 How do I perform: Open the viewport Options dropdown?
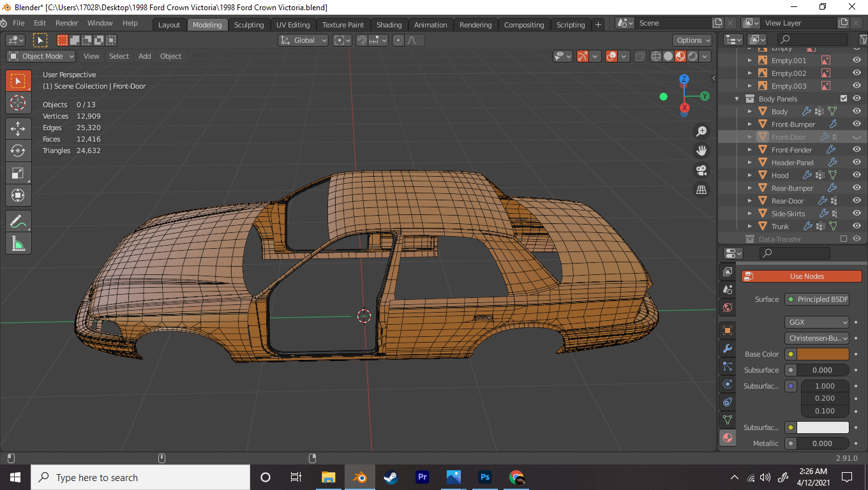click(692, 40)
